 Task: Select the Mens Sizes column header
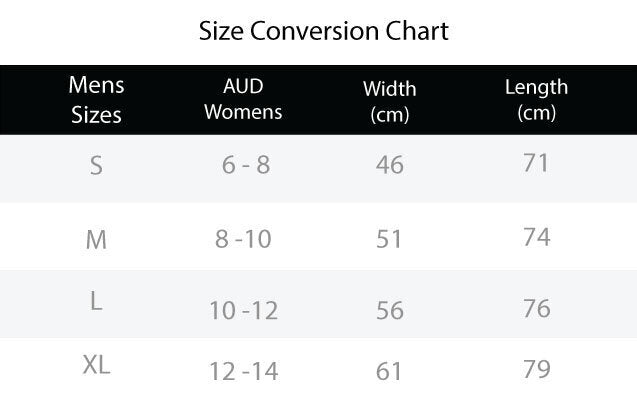pos(96,100)
